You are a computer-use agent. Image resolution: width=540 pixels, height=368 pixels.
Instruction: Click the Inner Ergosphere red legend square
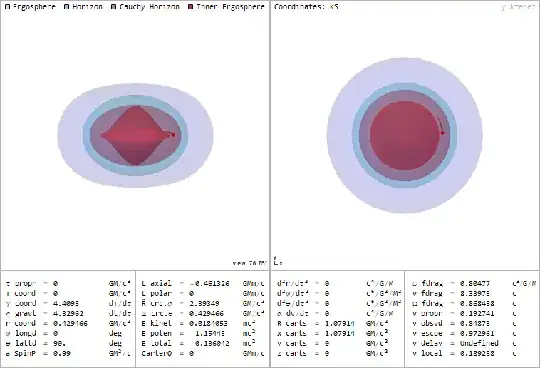coord(191,7)
